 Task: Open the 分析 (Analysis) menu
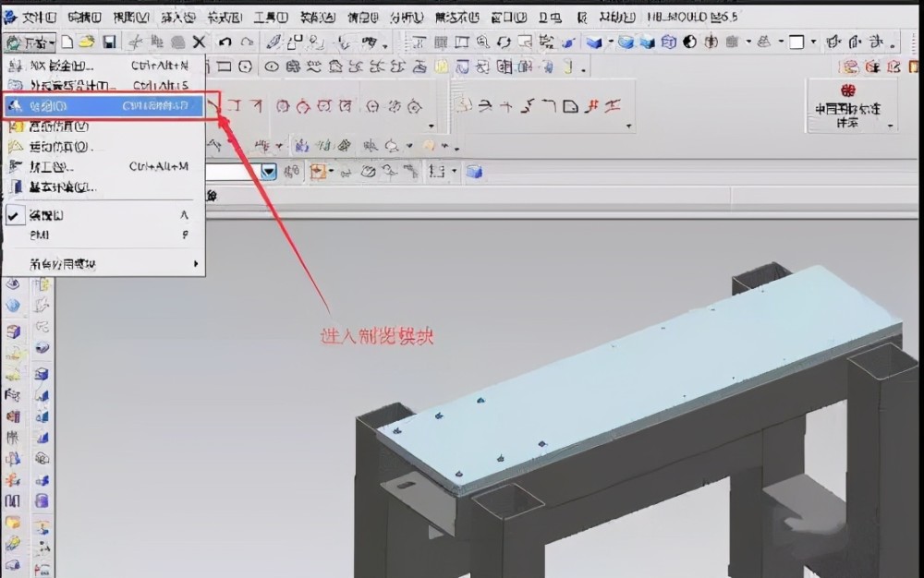coord(407,17)
